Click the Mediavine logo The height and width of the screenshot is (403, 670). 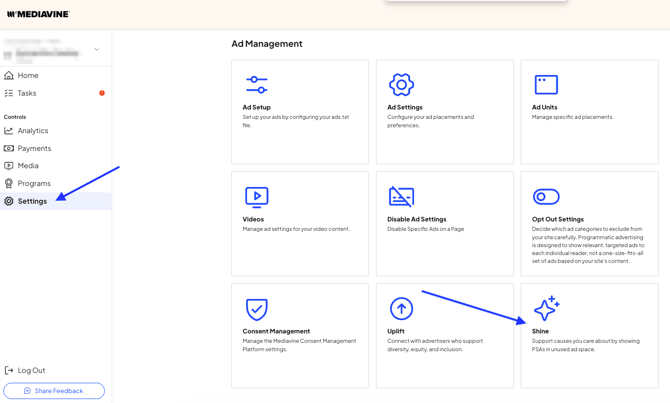38,14
